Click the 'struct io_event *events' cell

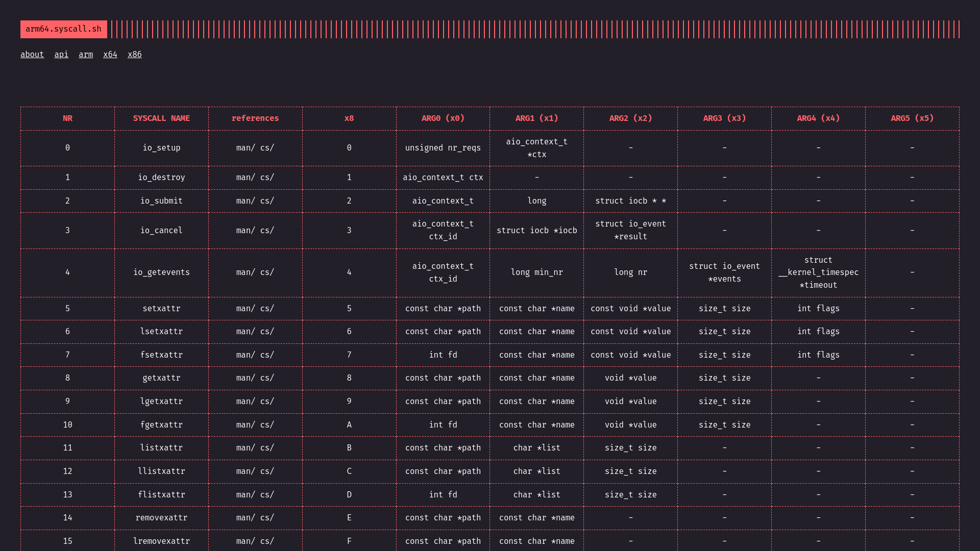click(725, 272)
